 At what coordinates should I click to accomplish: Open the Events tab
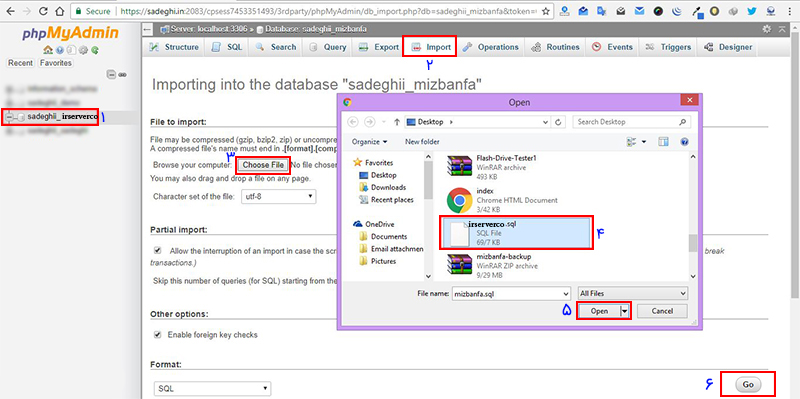tap(612, 47)
